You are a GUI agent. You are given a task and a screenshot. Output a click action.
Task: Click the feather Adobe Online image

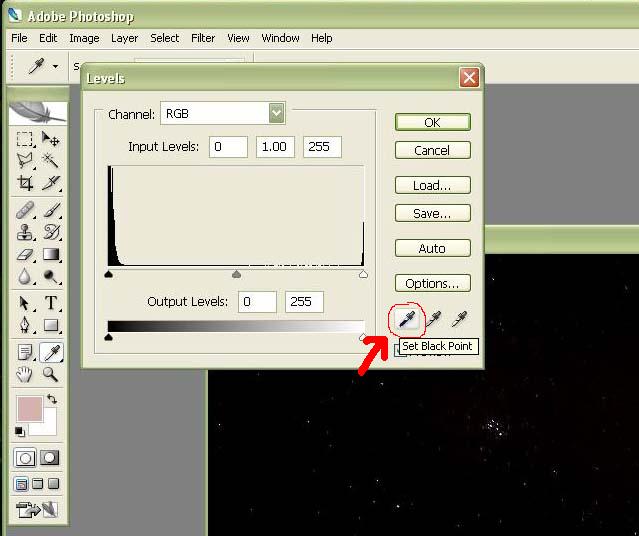click(37, 113)
